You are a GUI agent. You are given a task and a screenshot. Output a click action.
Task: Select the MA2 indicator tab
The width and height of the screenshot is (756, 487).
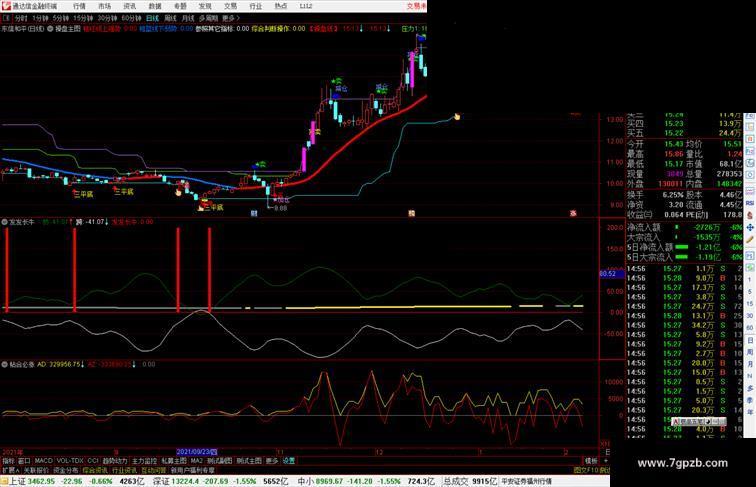196,461
